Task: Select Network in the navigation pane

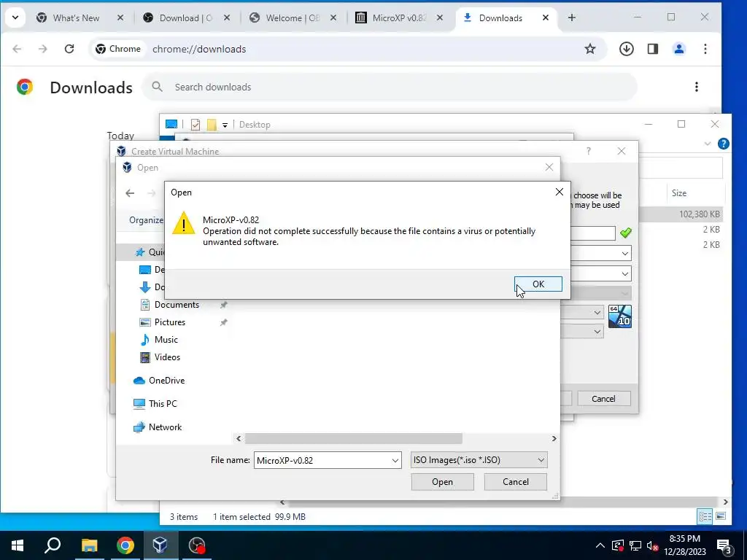Action: point(165,427)
